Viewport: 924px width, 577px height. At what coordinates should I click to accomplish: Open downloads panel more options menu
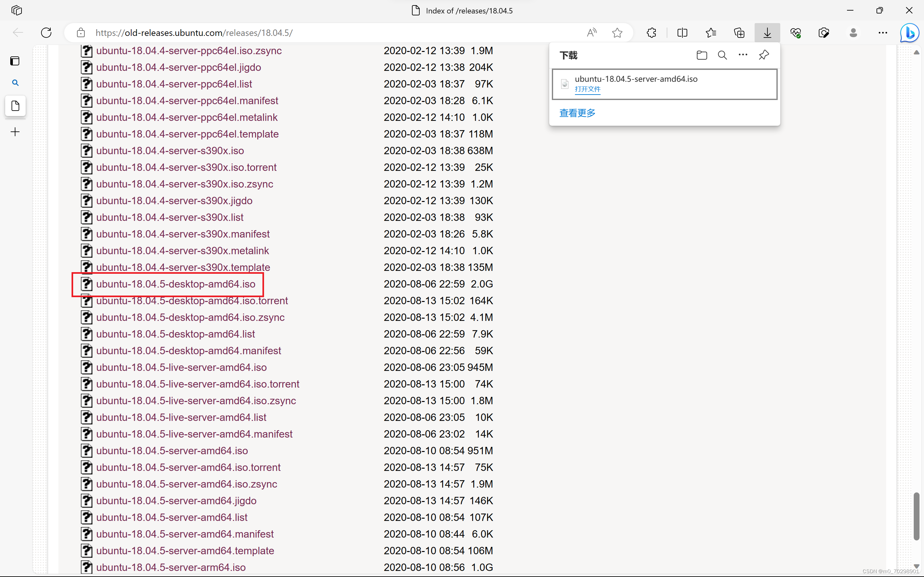tap(743, 55)
